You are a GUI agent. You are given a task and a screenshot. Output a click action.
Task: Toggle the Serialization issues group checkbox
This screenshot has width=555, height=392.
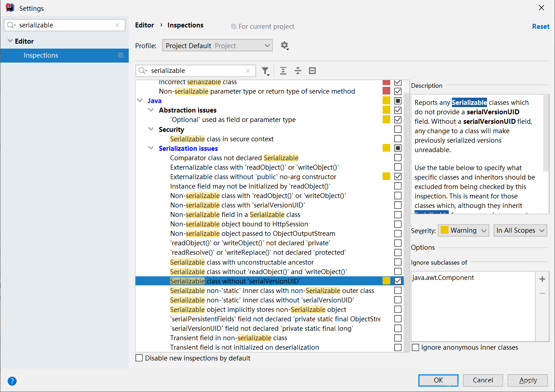pyautogui.click(x=398, y=148)
